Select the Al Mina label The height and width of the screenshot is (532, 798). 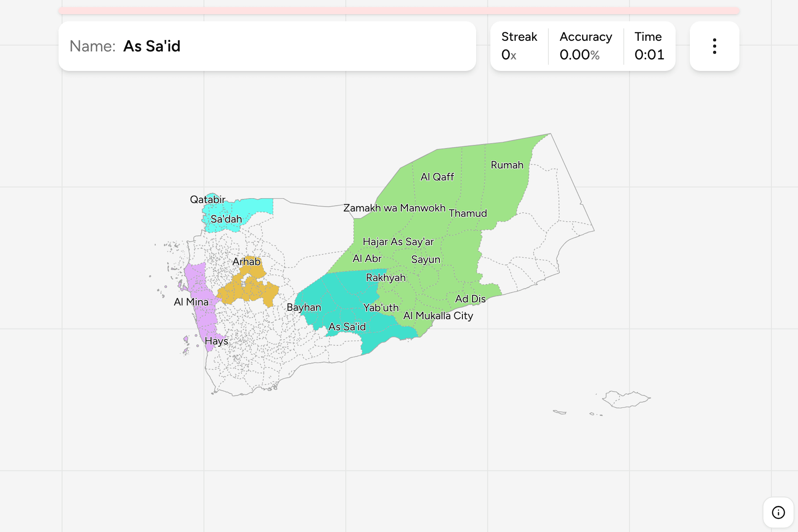click(191, 302)
